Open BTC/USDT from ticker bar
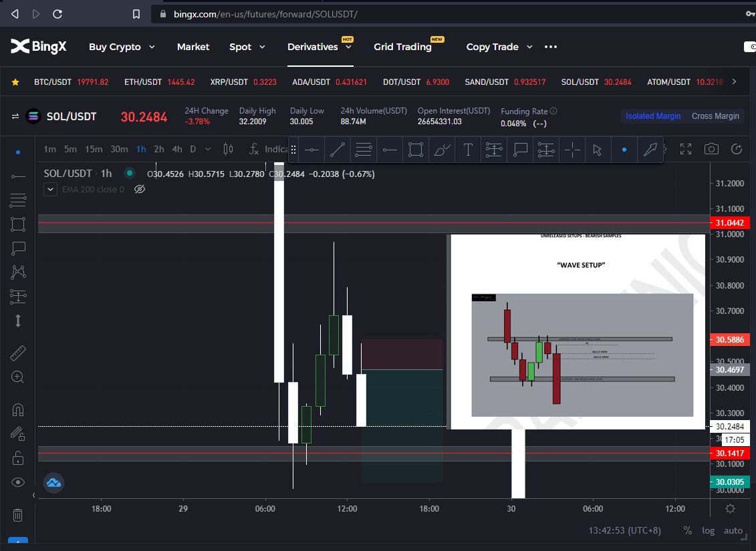The height and width of the screenshot is (551, 756). pos(71,82)
